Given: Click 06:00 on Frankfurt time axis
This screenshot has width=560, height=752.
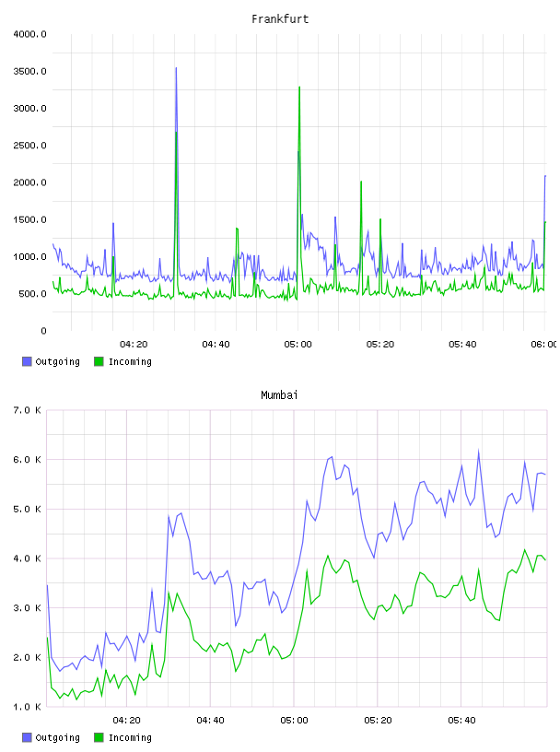Looking at the screenshot, I should 544,345.
